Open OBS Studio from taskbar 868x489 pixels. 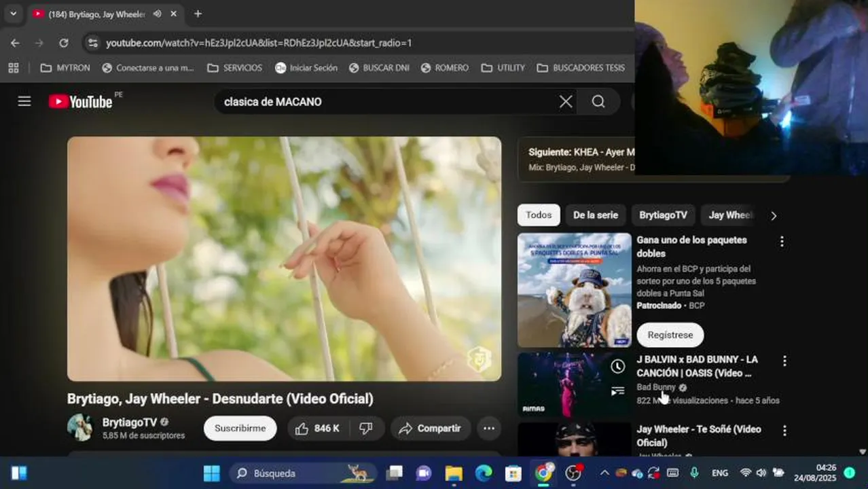click(574, 473)
